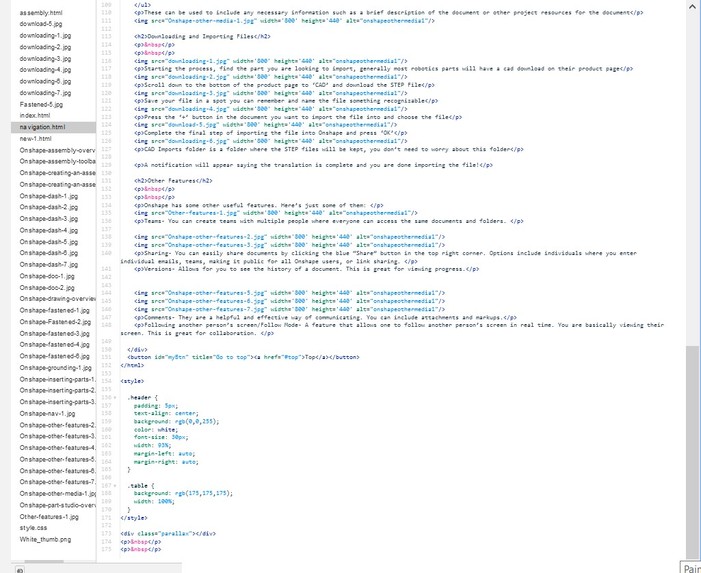This screenshot has height=573, width=701.
Task: Open Onshape-dash-1.jpg
Action: [49, 196]
